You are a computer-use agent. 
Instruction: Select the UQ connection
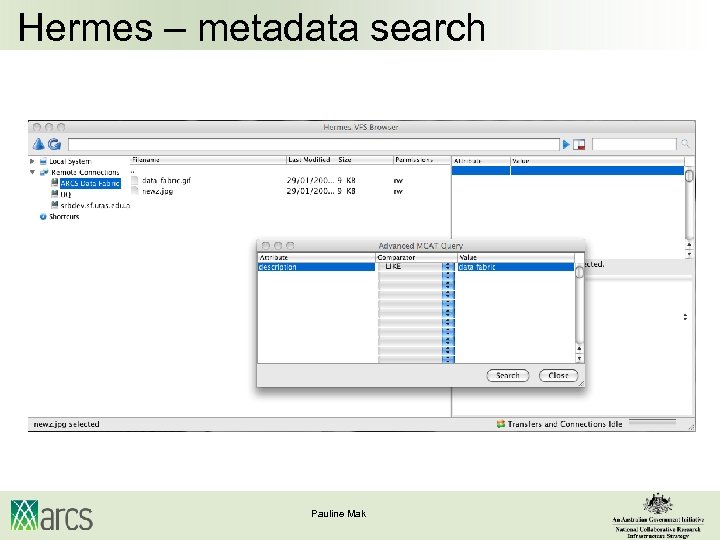[x=66, y=194]
